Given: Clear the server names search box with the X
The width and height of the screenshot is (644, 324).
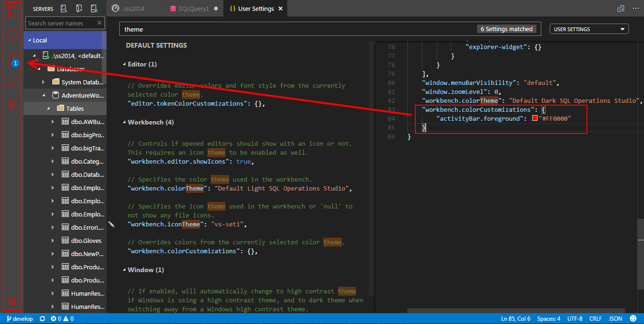Looking at the screenshot, I should point(99,23).
